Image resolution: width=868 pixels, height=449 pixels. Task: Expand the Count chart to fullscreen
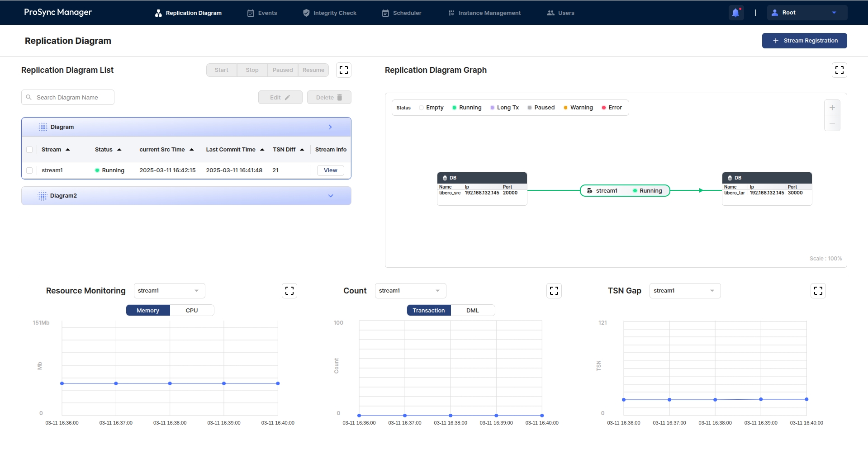pos(554,291)
